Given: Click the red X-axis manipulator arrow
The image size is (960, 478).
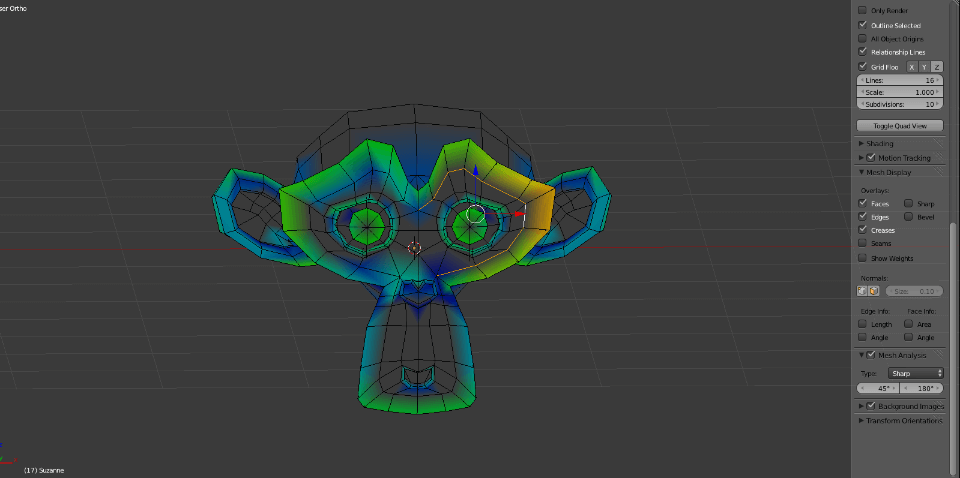Looking at the screenshot, I should (x=520, y=214).
